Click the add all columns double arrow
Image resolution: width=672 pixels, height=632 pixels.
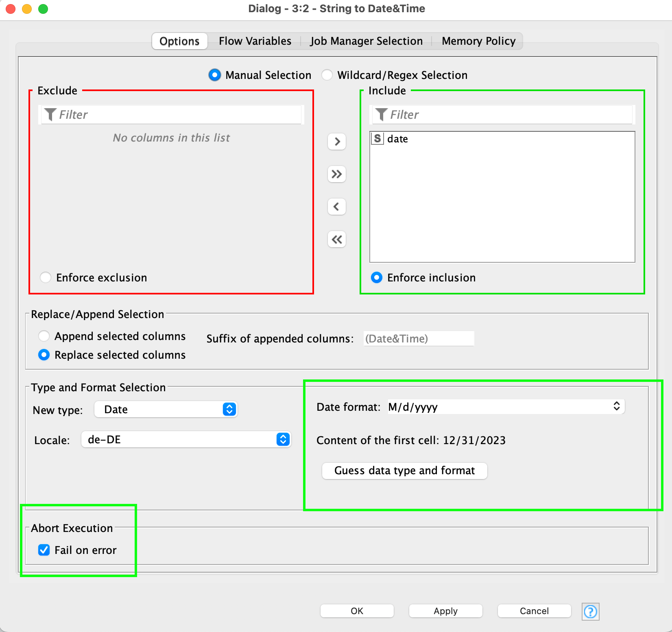point(337,174)
